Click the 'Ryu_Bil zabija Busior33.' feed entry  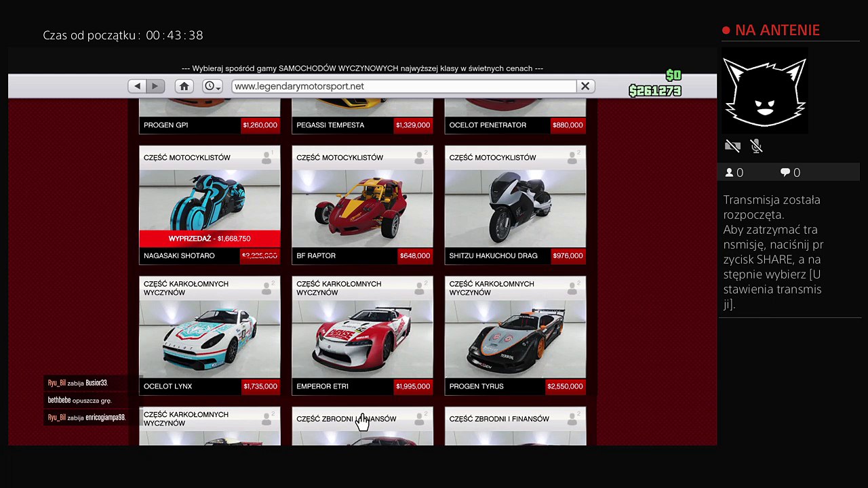[x=78, y=383]
